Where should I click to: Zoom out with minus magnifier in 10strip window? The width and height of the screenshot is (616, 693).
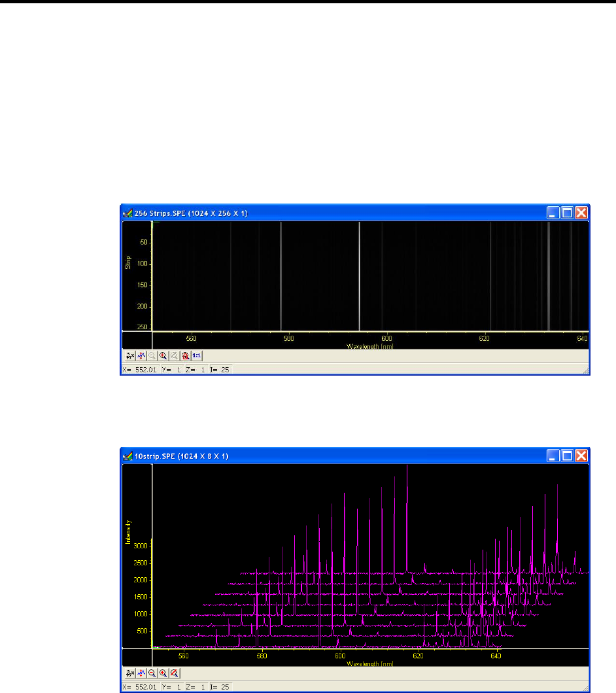coord(152,673)
